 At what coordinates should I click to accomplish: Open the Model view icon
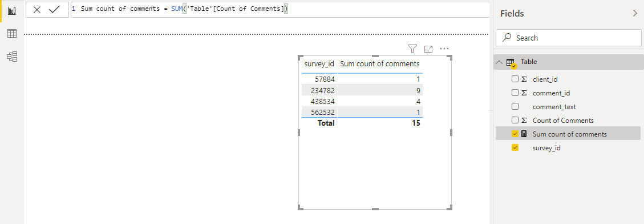pyautogui.click(x=12, y=57)
